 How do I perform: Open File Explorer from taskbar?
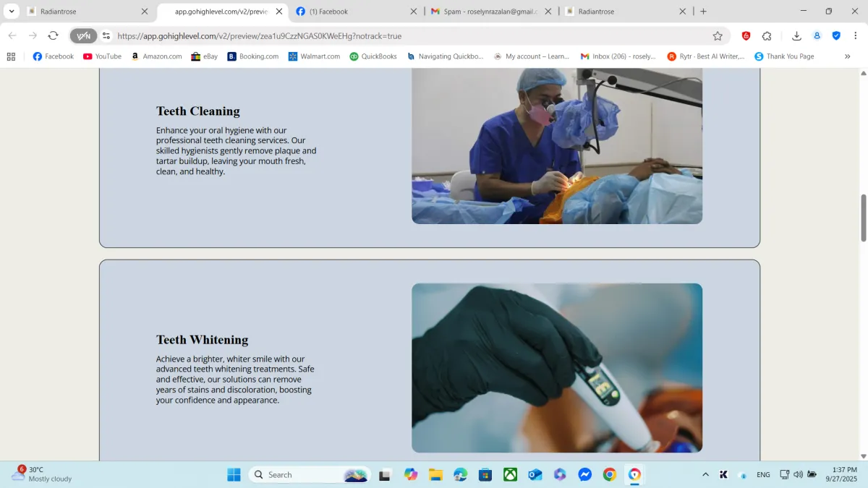point(435,474)
